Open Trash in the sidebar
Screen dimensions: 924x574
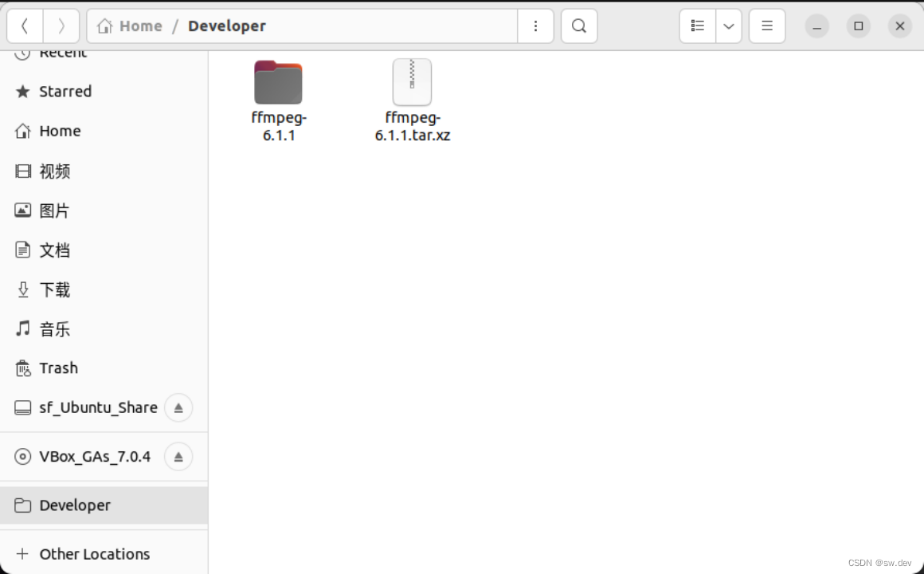pos(104,368)
